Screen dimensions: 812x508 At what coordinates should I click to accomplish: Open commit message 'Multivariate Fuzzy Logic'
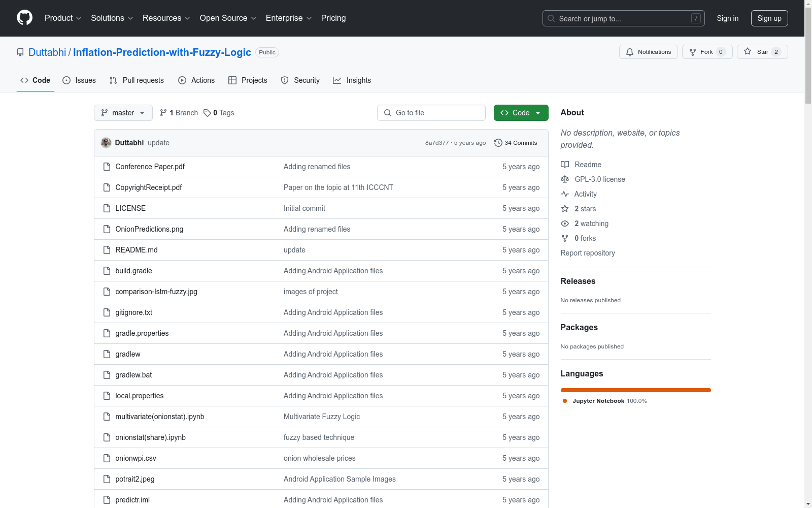[322, 417]
